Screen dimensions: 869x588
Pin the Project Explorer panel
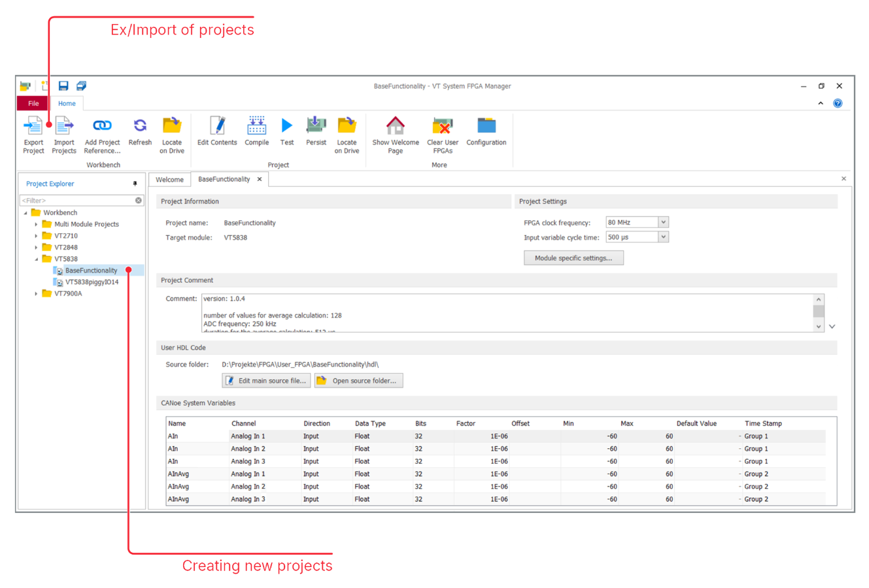(135, 184)
